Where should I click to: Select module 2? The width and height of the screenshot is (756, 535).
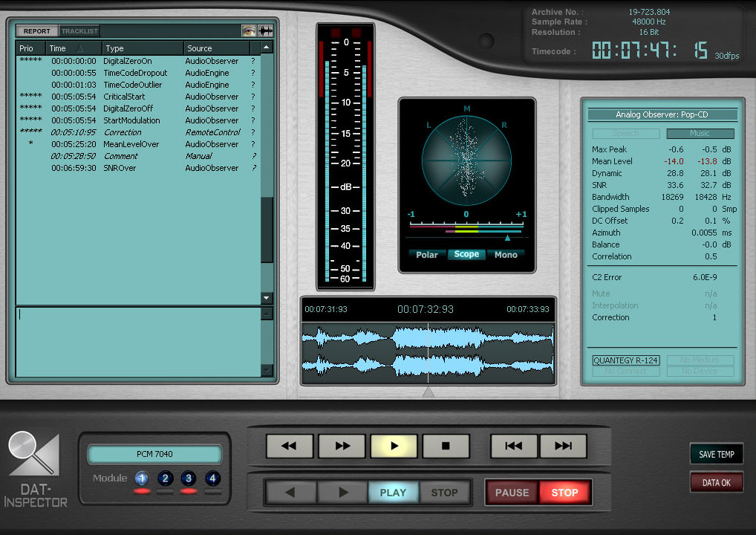pyautogui.click(x=166, y=479)
